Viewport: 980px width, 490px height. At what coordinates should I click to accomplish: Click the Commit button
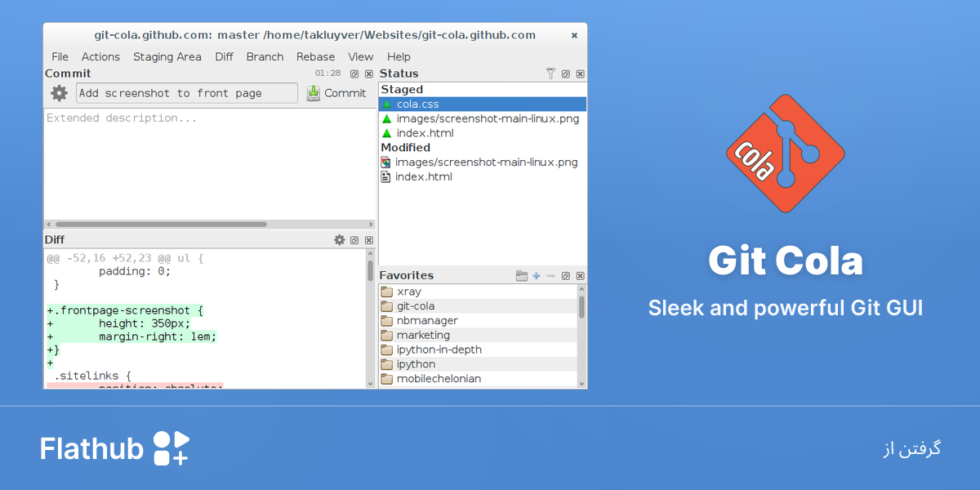point(336,93)
